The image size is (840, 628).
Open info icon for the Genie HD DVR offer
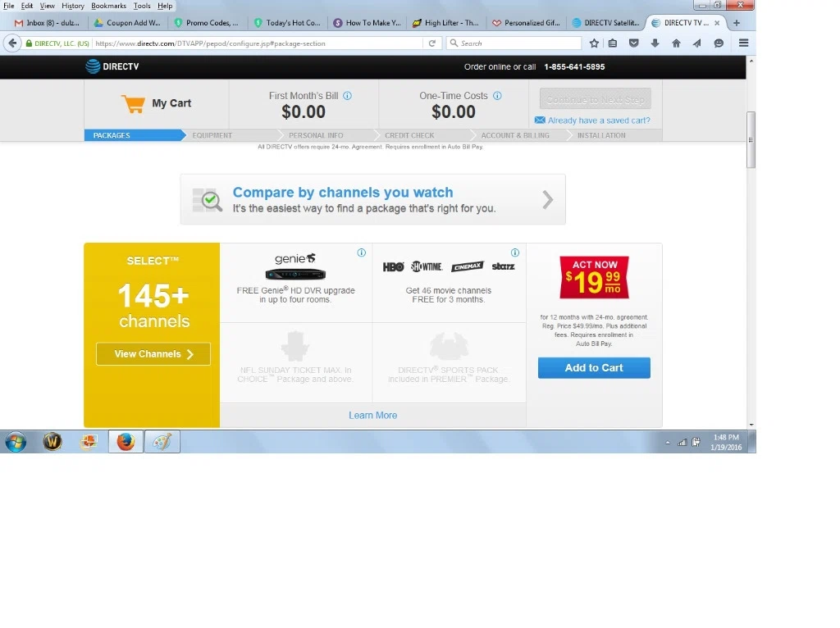pyautogui.click(x=362, y=253)
